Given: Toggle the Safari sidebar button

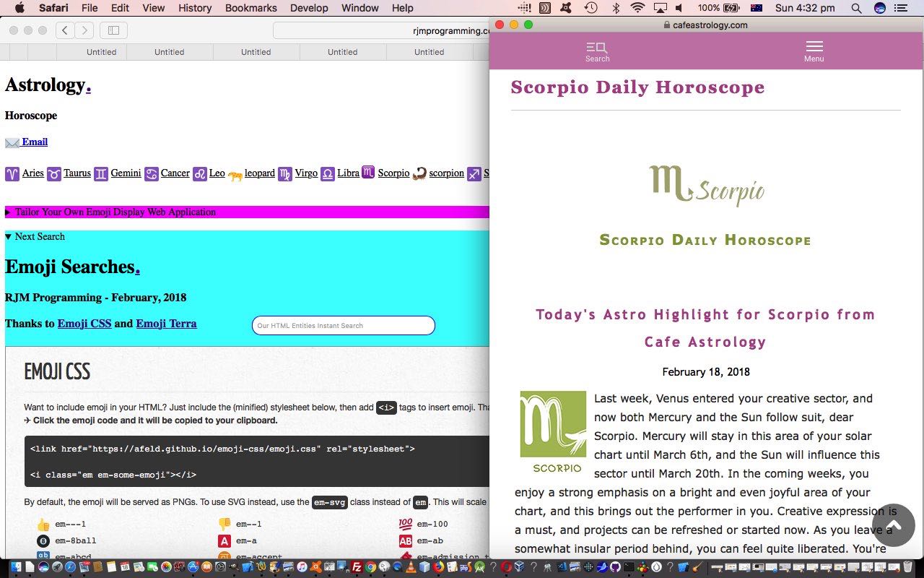Looking at the screenshot, I should pyautogui.click(x=114, y=30).
